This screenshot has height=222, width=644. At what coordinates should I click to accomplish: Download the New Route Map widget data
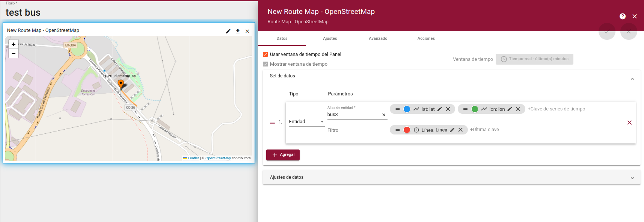(x=238, y=31)
